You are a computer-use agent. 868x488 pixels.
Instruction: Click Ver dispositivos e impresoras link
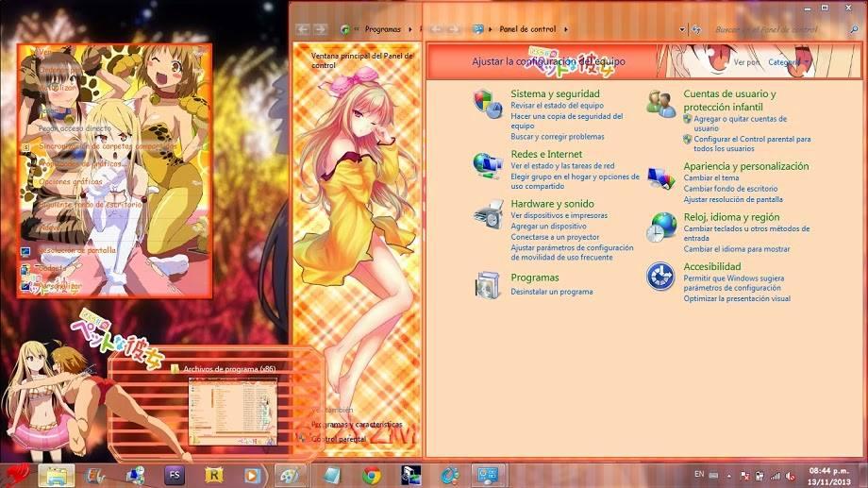pos(559,215)
